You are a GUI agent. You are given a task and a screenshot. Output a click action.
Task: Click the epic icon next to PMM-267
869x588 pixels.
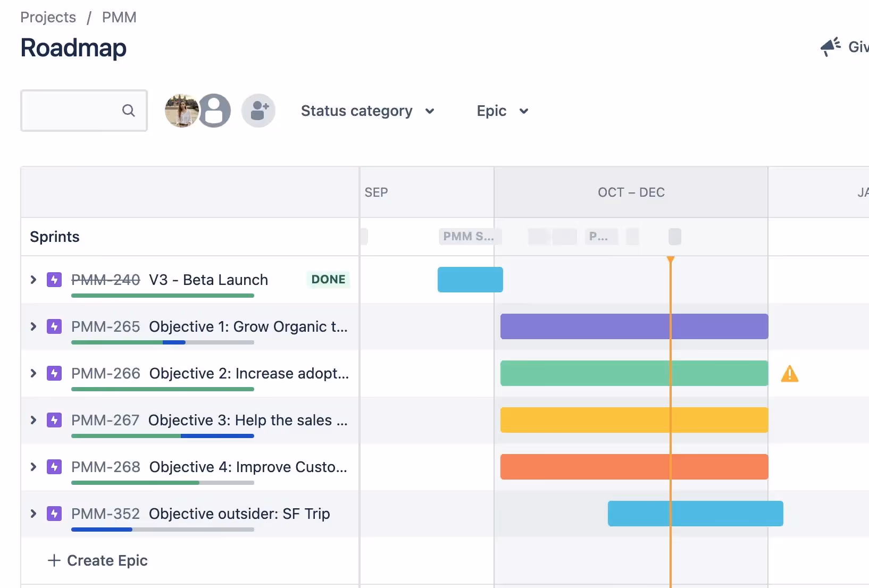(54, 420)
